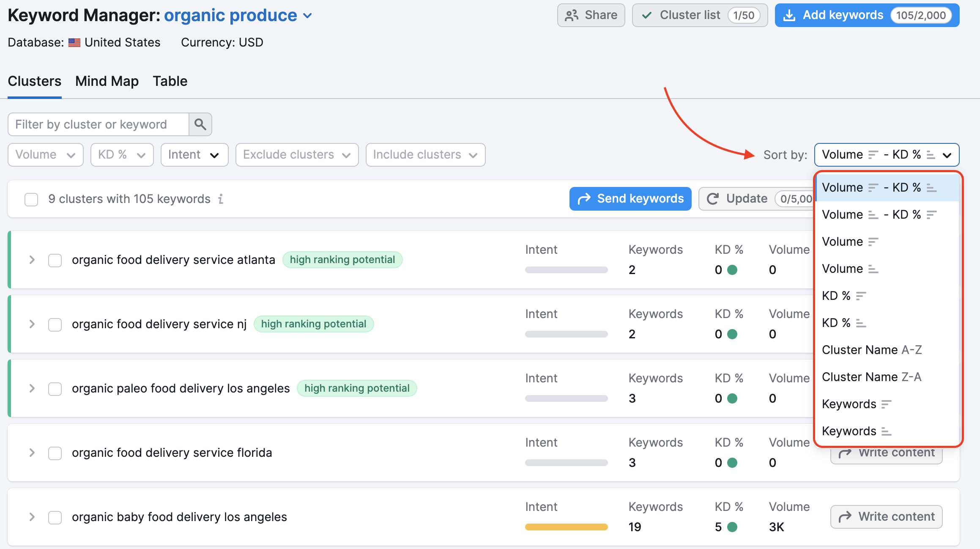Open the KD% filter dropdown
980x549 pixels.
click(121, 154)
